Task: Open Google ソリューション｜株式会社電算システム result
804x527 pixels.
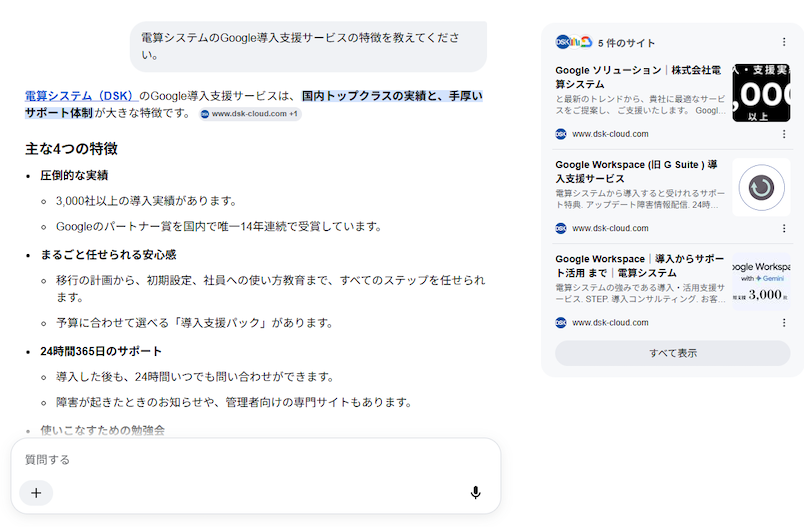Action: (638, 77)
